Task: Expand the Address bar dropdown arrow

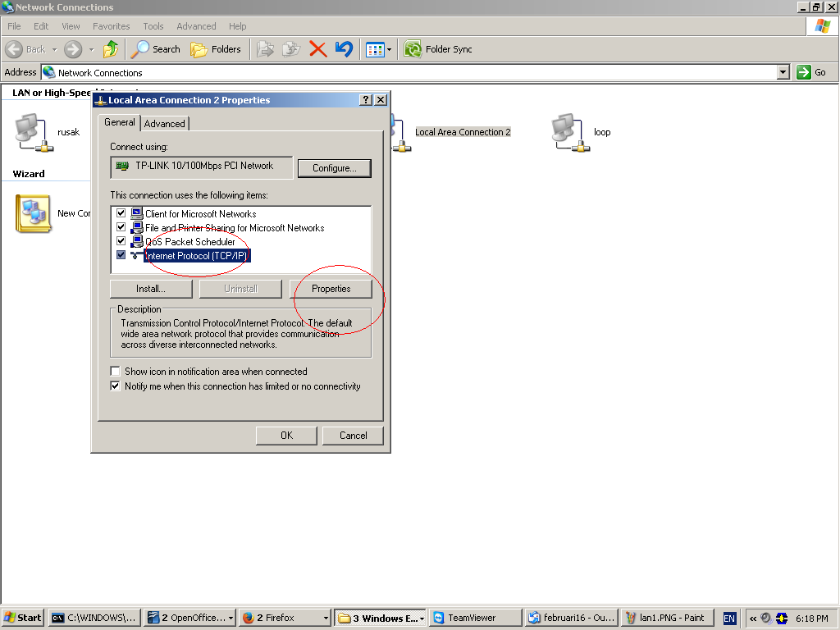Action: (x=783, y=72)
